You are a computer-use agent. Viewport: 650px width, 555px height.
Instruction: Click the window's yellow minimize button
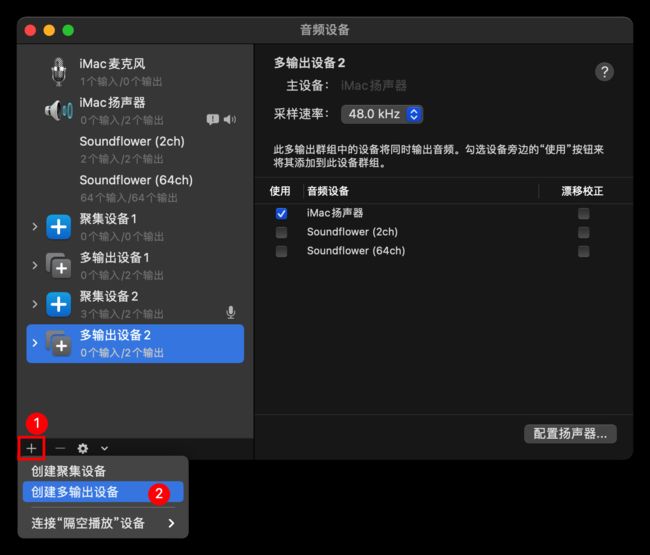[x=49, y=30]
